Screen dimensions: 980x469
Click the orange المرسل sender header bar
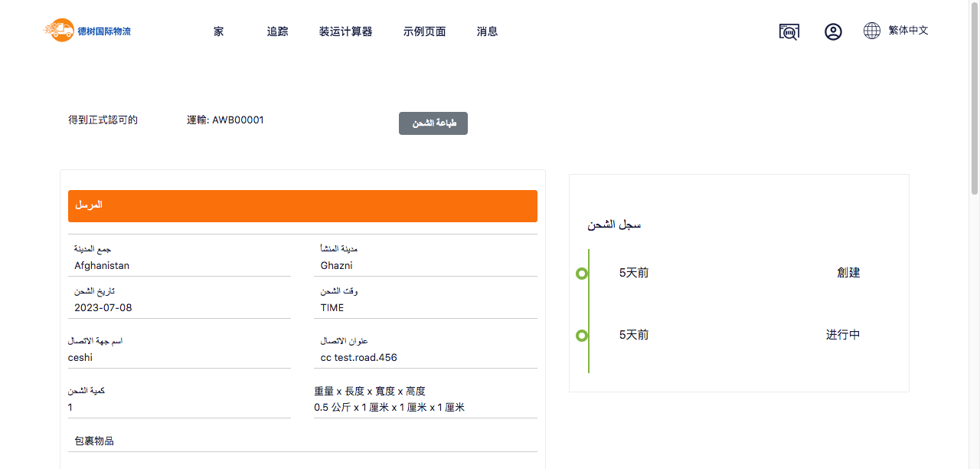pyautogui.click(x=302, y=206)
